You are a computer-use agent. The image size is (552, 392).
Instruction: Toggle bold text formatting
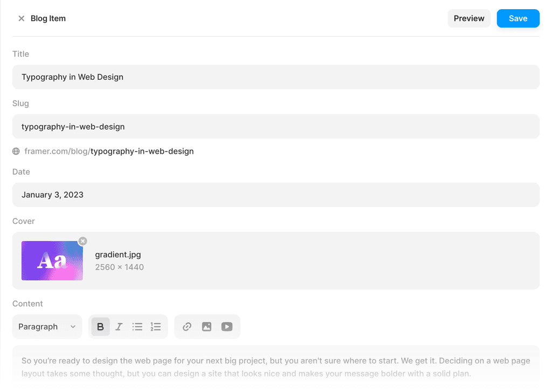coord(100,327)
